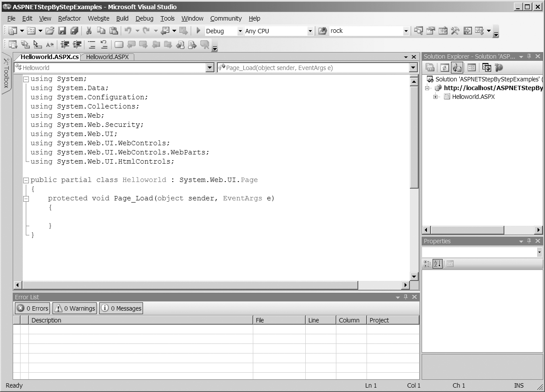Click the Refresh icon in Solution Explorer

coord(445,67)
